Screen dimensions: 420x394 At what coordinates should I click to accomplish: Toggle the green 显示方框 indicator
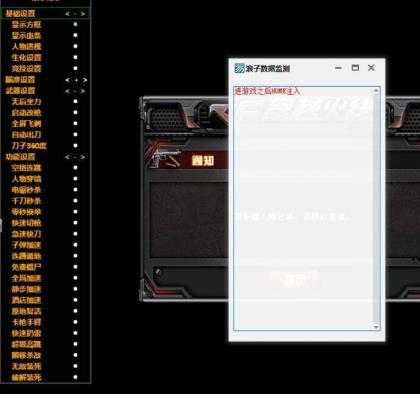click(x=75, y=24)
